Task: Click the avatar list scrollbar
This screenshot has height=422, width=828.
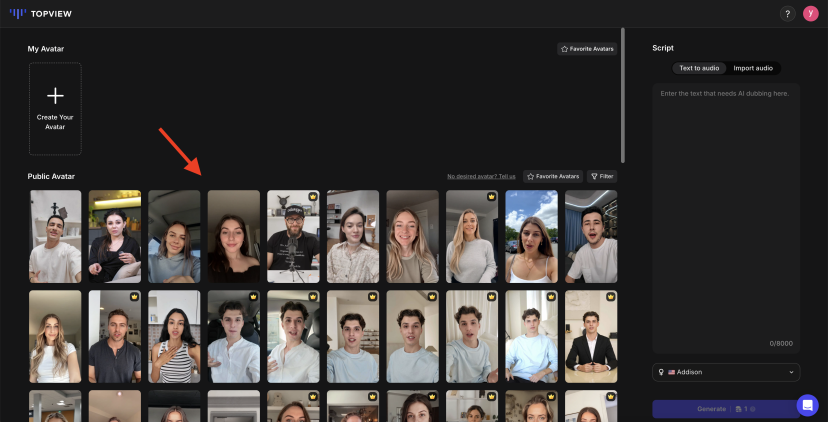Action: pos(623,95)
